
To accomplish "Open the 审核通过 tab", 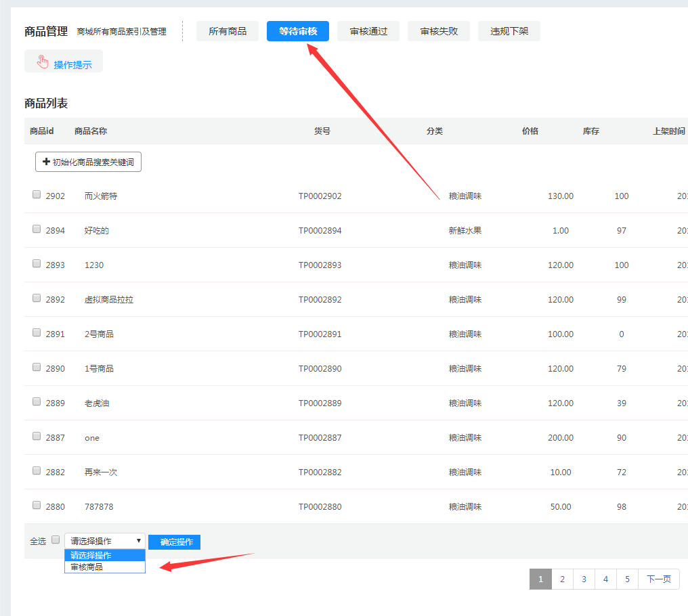I will (368, 31).
